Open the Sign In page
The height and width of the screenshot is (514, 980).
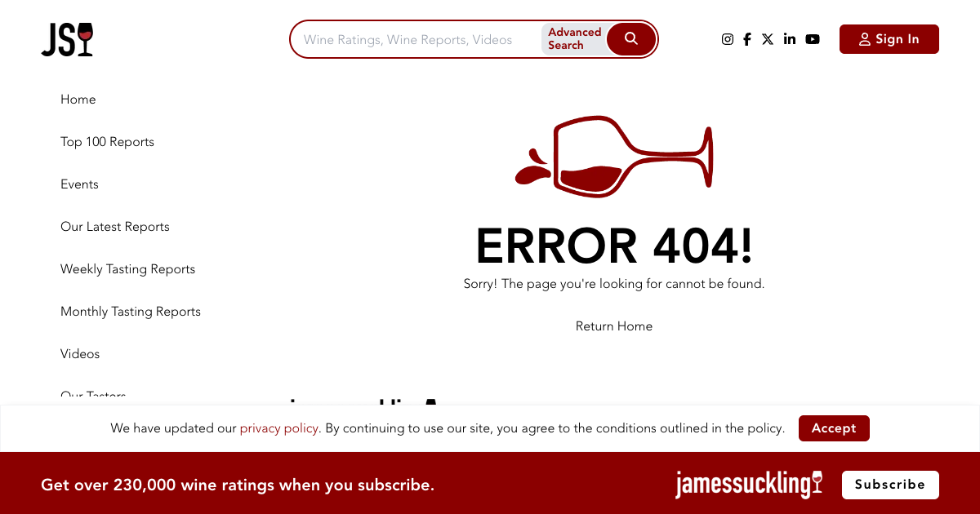tap(889, 38)
